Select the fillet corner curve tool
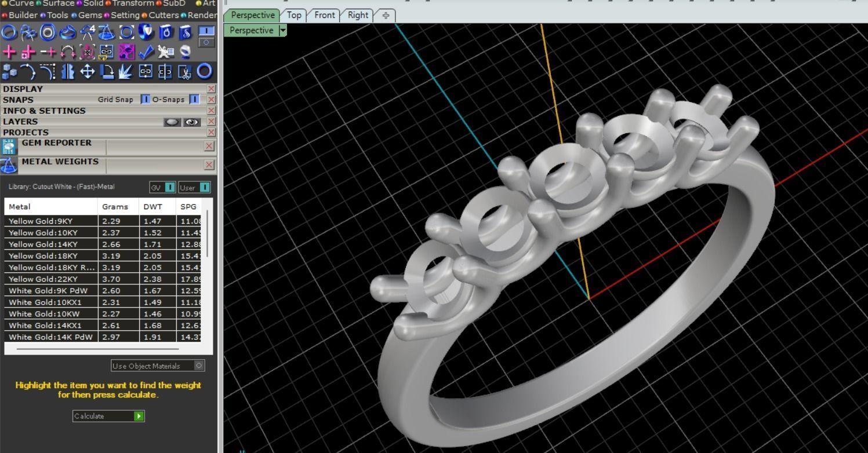Screen dimensions: 868x453 point(48,71)
